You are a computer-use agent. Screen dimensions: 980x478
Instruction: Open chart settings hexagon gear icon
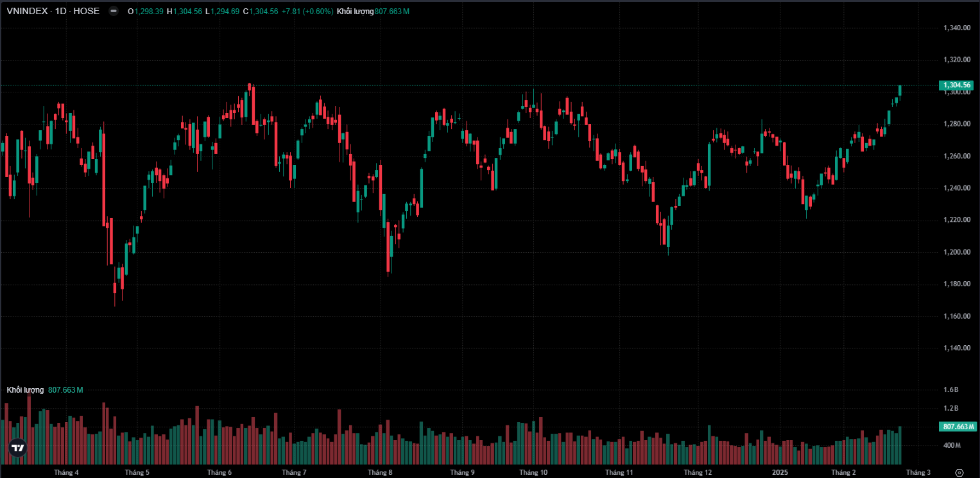pyautogui.click(x=959, y=472)
